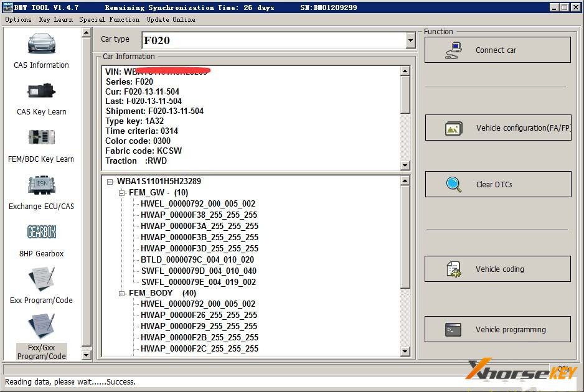This screenshot has height=392, width=584.
Task: Click the 'Fabric code: KCSW' line
Action: [x=143, y=151]
